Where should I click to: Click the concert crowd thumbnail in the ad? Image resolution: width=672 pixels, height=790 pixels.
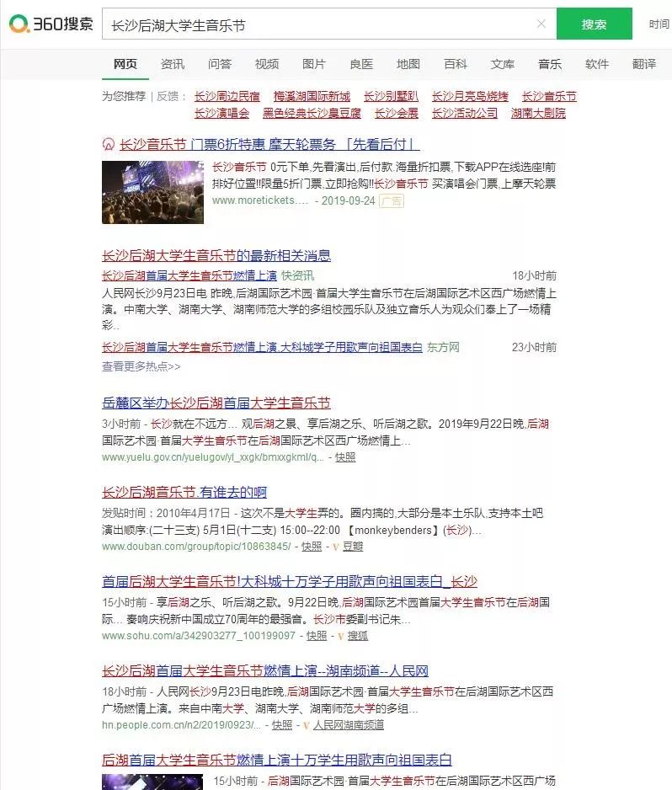click(x=152, y=192)
